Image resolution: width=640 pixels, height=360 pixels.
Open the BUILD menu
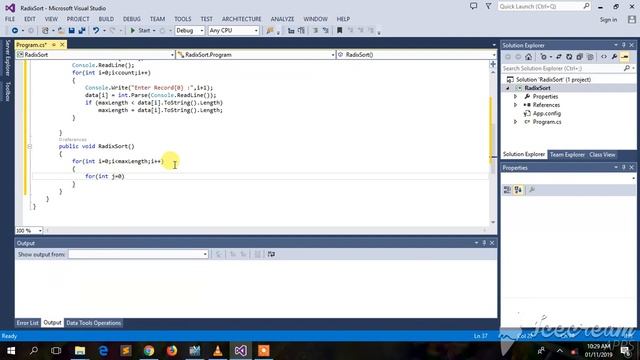106,19
